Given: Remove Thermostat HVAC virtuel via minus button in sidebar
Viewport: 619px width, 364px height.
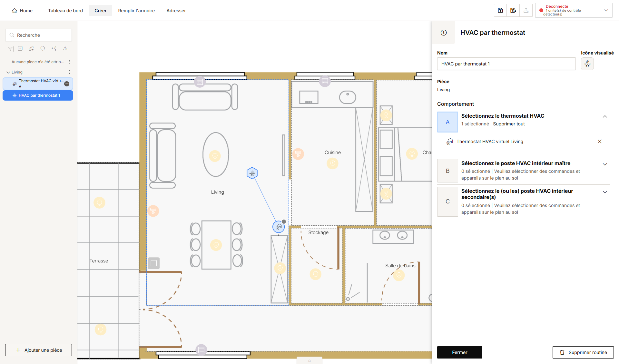Looking at the screenshot, I should [x=67, y=84].
